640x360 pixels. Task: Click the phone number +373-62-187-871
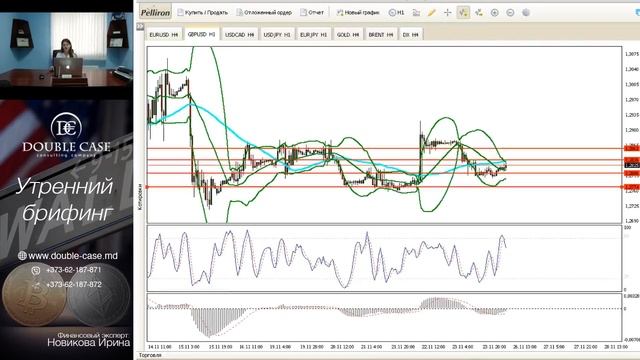(x=73, y=270)
